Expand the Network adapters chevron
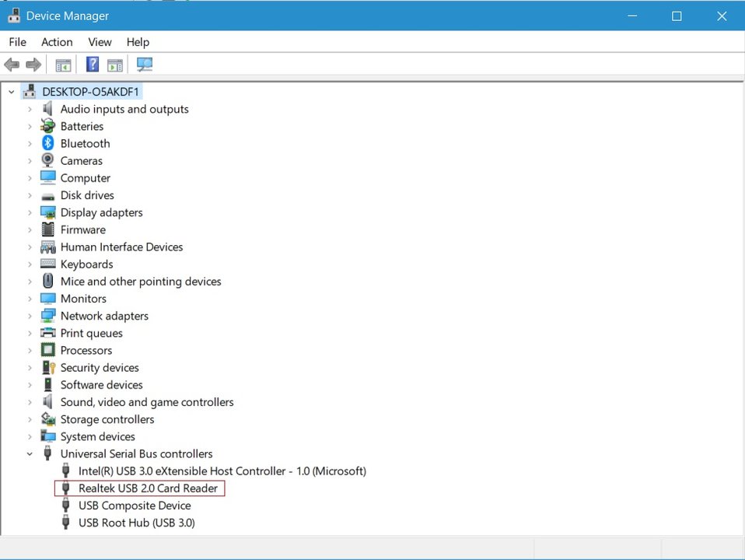Image resolution: width=745 pixels, height=560 pixels. [x=30, y=316]
